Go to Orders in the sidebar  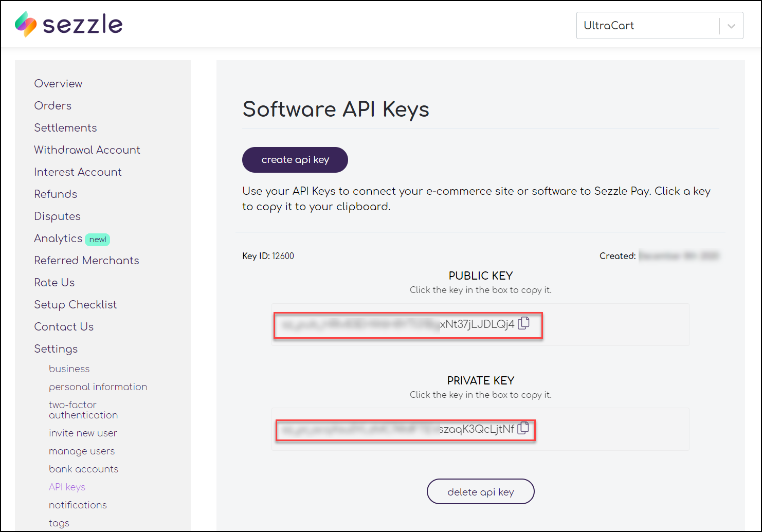[53, 105]
